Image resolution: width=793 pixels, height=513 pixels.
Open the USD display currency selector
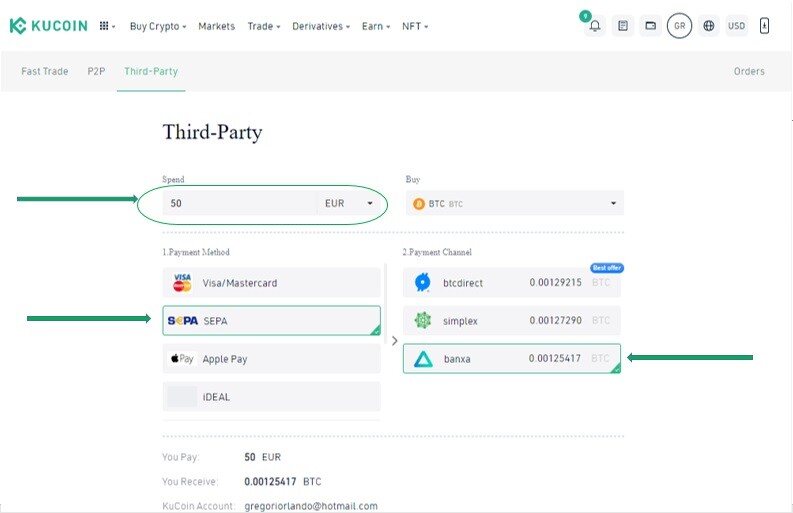[736, 26]
